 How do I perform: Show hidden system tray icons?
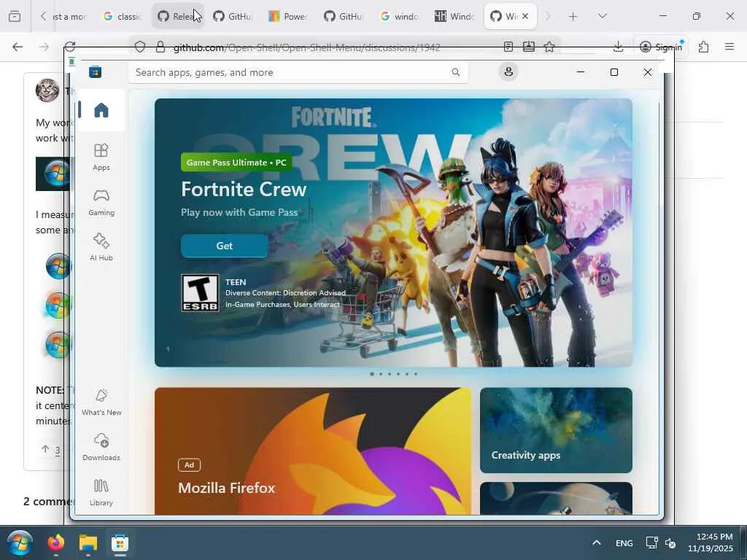[597, 542]
